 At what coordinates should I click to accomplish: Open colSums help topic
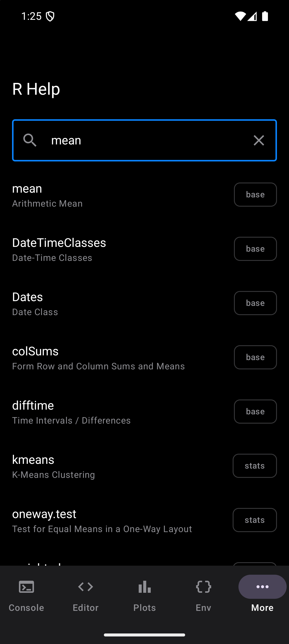point(100,358)
